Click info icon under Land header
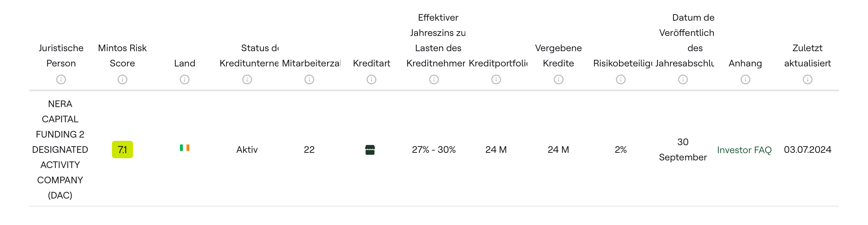The image size is (868, 225). [185, 79]
